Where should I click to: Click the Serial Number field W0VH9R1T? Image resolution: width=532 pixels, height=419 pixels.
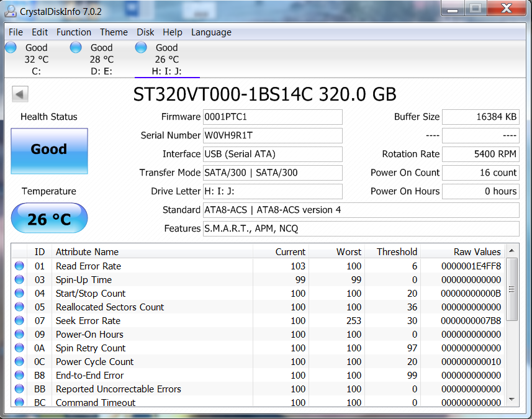click(273, 136)
